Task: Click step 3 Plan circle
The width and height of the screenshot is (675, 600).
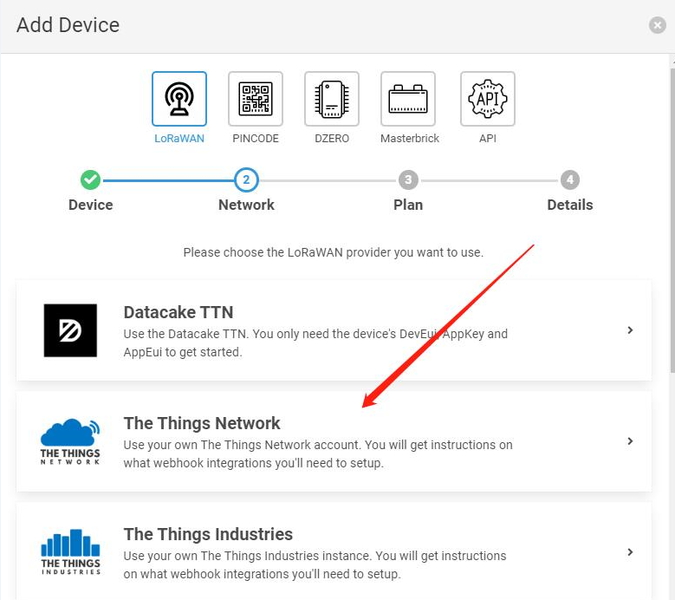Action: point(408,180)
